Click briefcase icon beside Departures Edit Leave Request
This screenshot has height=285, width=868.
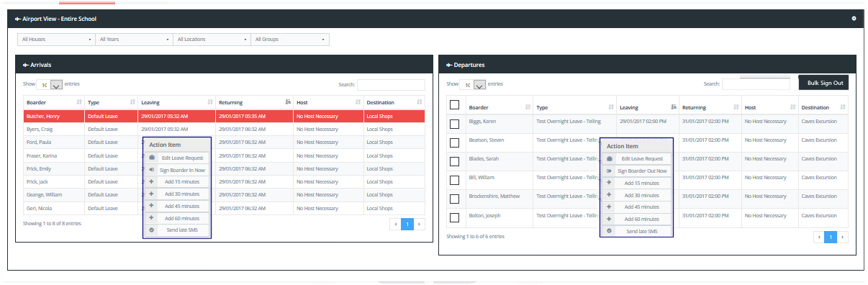click(610, 158)
